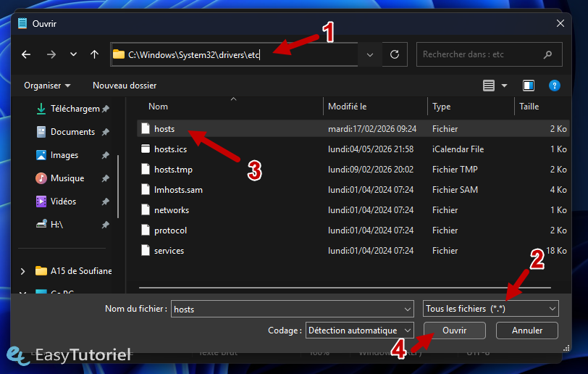
Task: Click the 'iCalendar File' type cell
Action: (458, 149)
